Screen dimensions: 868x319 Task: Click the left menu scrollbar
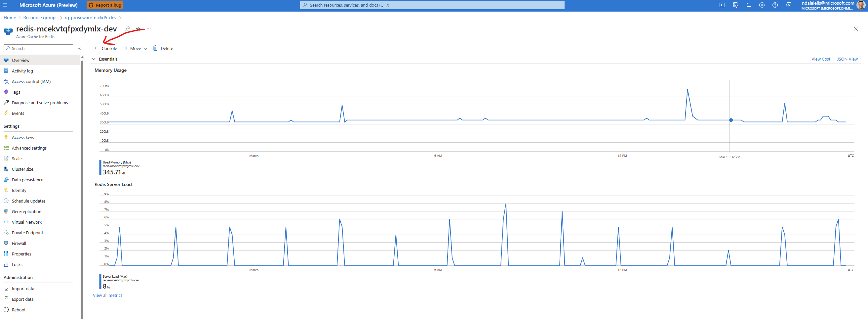pos(82,189)
